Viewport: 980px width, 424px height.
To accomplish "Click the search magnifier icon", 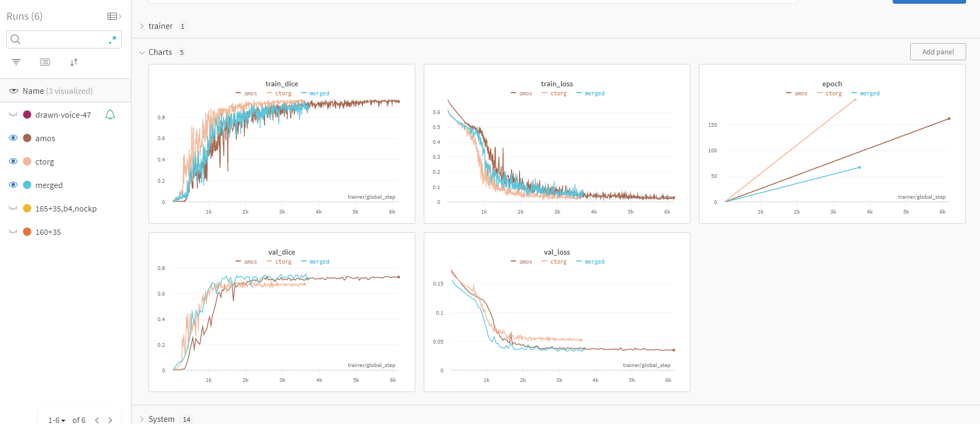I will tap(15, 39).
